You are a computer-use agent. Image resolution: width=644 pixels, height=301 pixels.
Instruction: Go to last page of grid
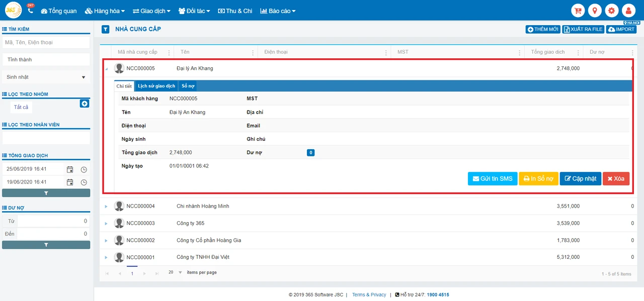click(x=157, y=273)
